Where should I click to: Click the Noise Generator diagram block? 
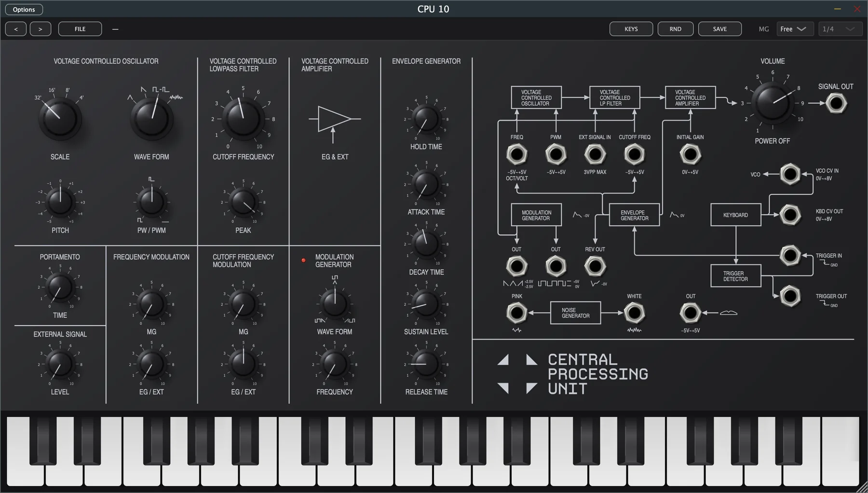[x=575, y=313]
